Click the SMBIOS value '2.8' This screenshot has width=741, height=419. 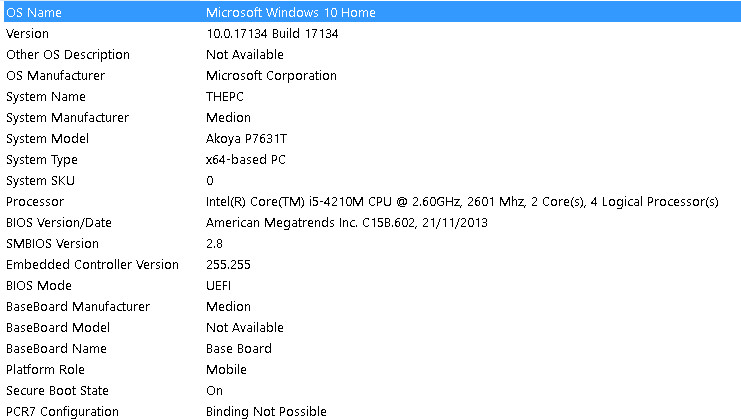pyautogui.click(x=214, y=244)
